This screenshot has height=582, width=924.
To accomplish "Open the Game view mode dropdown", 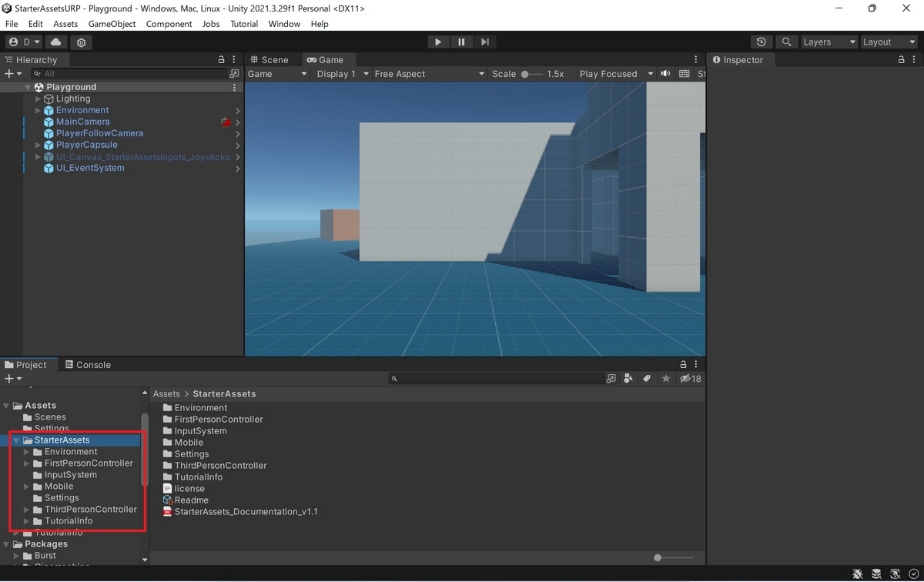I will pyautogui.click(x=277, y=74).
